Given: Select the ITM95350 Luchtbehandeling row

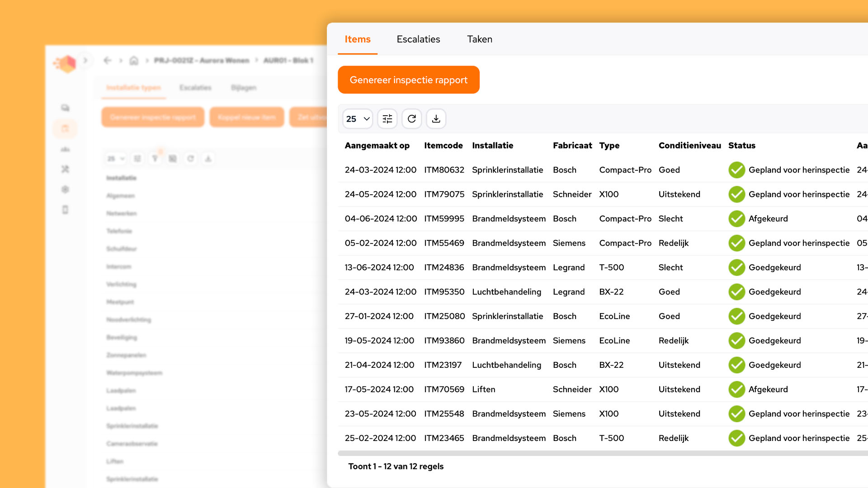Looking at the screenshot, I should pyautogui.click(x=506, y=292).
